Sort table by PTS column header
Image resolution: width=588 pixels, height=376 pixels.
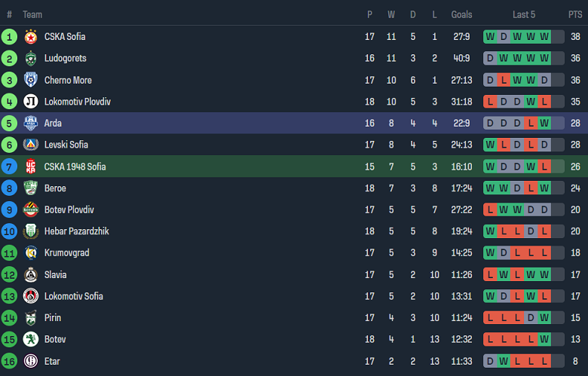[575, 14]
